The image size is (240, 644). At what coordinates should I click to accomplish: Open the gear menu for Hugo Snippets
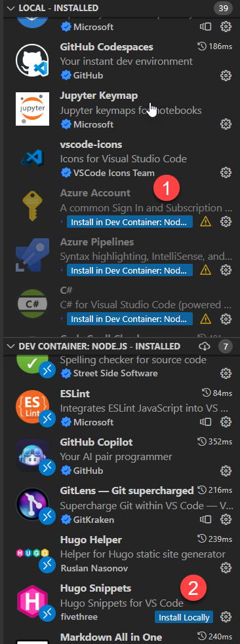[225, 617]
